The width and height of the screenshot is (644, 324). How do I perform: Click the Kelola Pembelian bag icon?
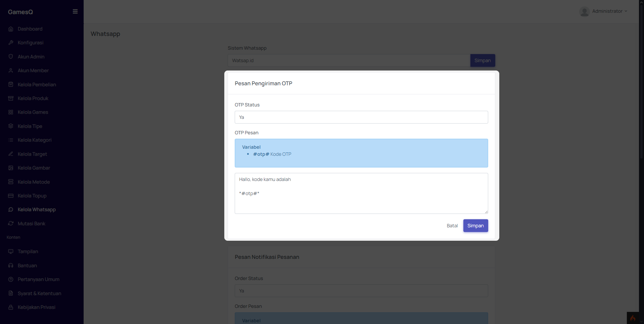[x=11, y=85]
